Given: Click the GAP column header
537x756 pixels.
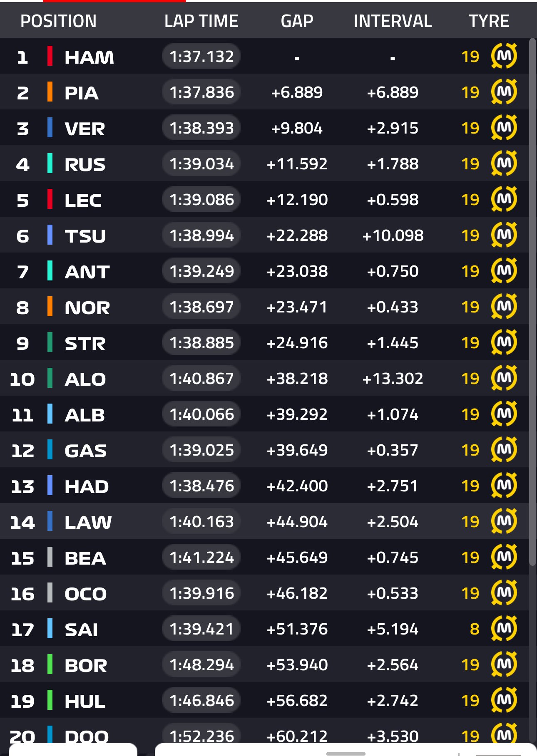Looking at the screenshot, I should point(297,21).
